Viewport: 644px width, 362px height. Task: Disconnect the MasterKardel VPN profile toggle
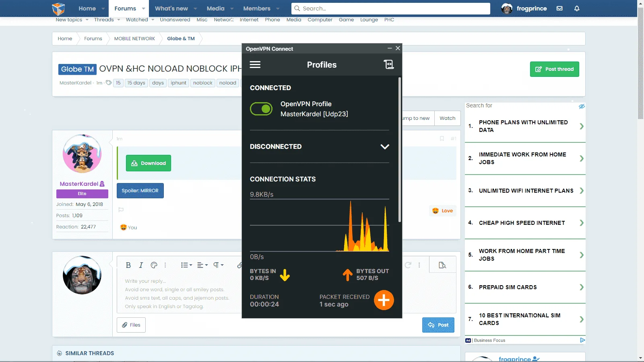click(x=261, y=109)
